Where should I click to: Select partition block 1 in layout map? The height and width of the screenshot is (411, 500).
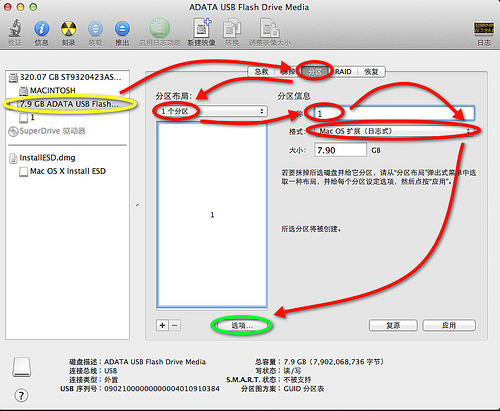[212, 215]
